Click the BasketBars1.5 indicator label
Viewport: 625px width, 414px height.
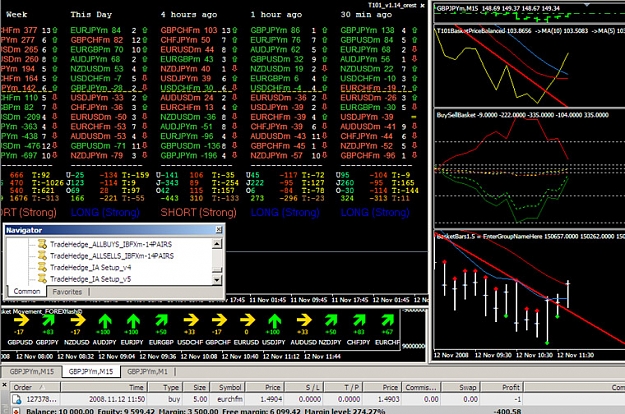click(x=457, y=237)
